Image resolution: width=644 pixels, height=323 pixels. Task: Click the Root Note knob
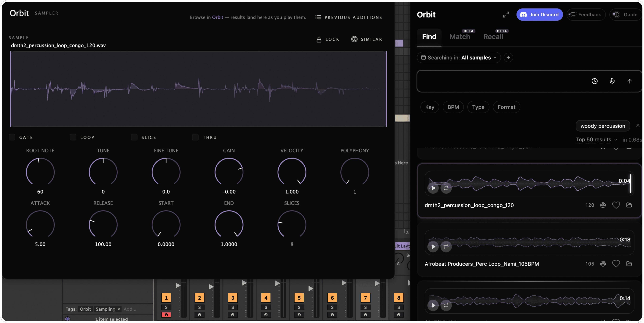tap(40, 172)
